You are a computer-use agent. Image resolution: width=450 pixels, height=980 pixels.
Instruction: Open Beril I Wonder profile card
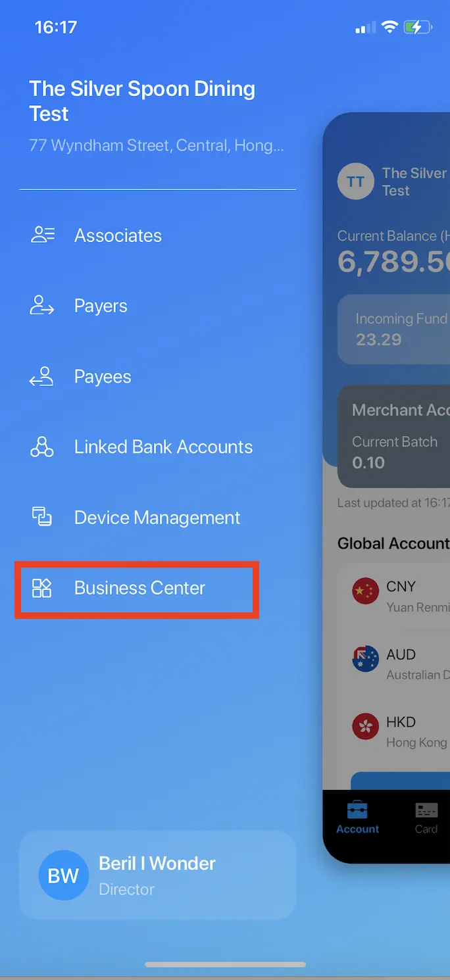[x=157, y=875]
